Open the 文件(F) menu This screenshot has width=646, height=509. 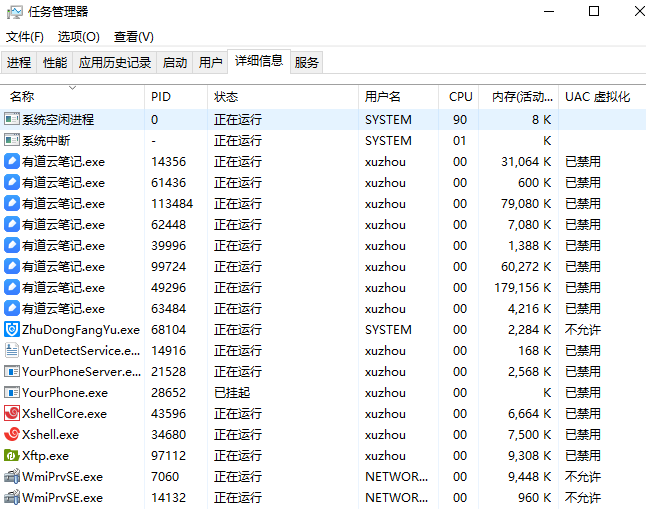click(25, 37)
